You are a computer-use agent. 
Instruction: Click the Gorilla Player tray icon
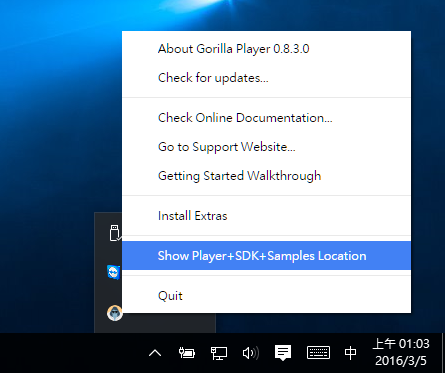click(x=114, y=313)
